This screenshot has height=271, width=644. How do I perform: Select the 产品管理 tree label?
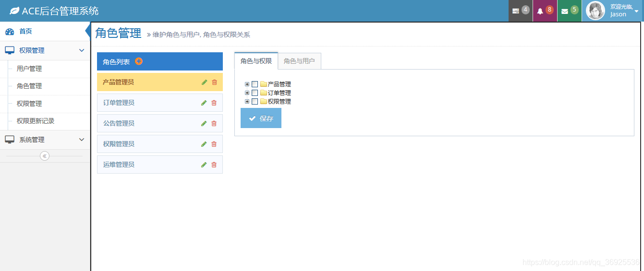tap(279, 84)
